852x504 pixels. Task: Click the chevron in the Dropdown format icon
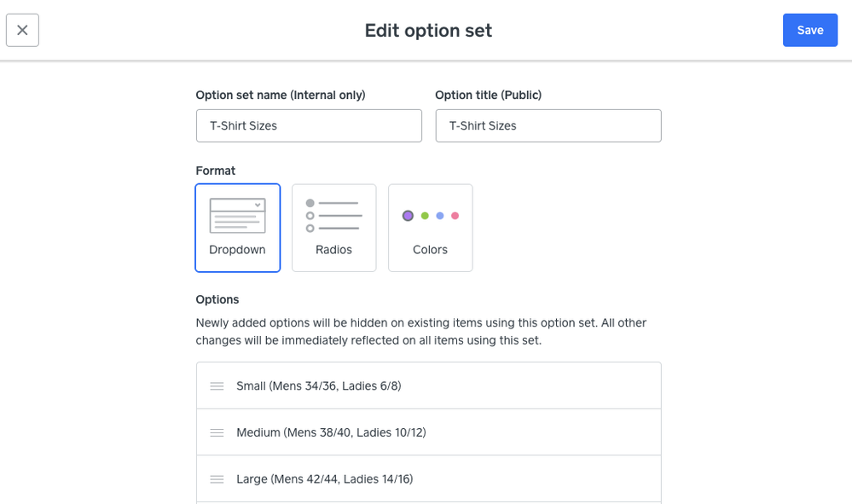pos(258,205)
